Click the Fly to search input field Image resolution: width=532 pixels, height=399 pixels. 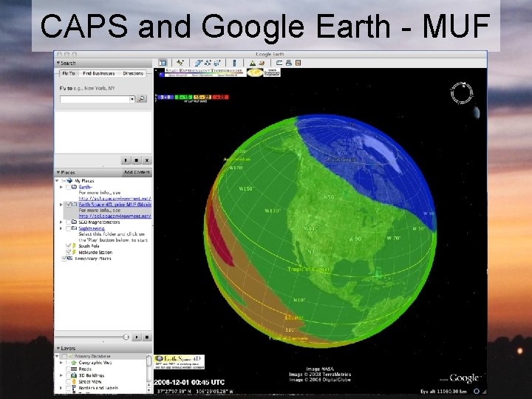(x=95, y=99)
